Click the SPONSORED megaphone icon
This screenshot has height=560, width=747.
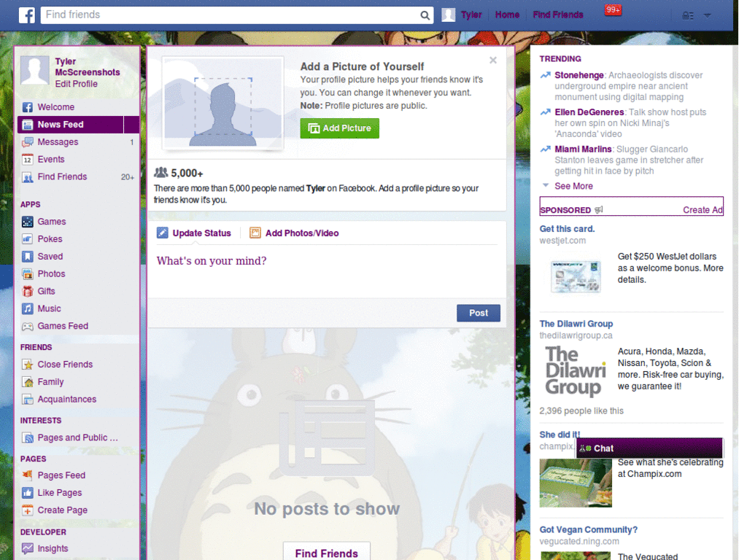599,210
